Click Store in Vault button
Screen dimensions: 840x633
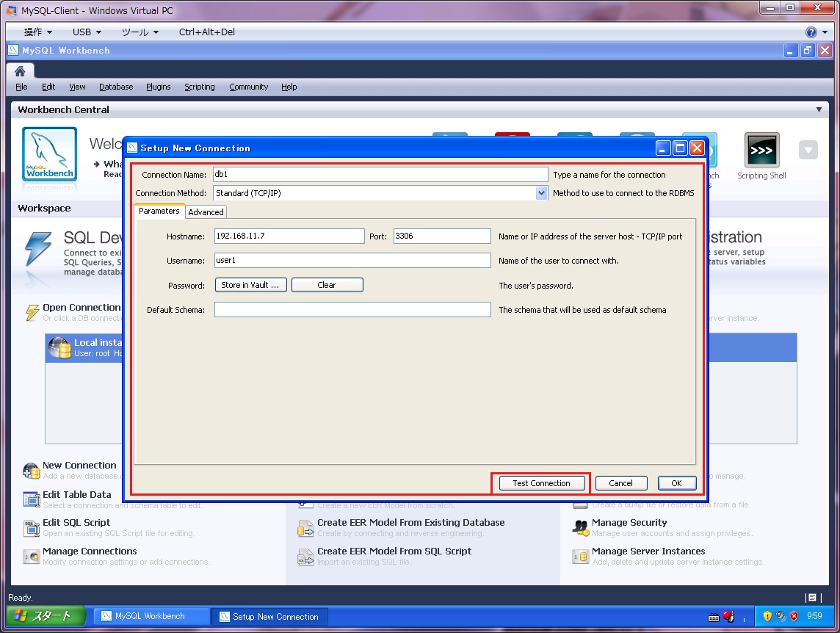click(x=250, y=285)
